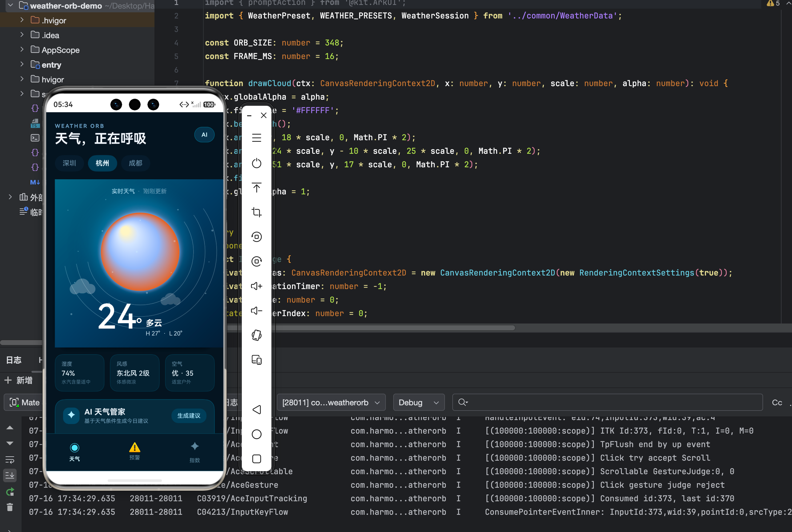Image resolution: width=792 pixels, height=532 pixels.
Task: Tap the emulator Recents square button
Action: (x=257, y=459)
